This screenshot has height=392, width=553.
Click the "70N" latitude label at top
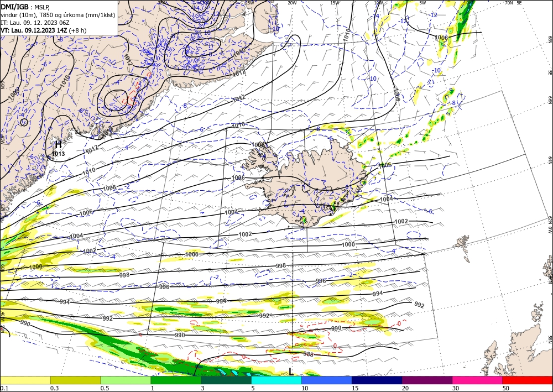tap(509, 3)
